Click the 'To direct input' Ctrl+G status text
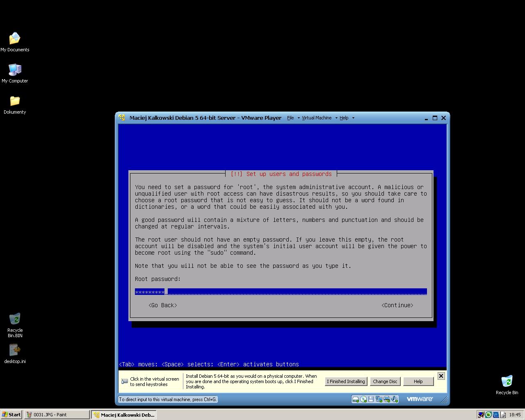525x420 pixels. tap(168, 399)
